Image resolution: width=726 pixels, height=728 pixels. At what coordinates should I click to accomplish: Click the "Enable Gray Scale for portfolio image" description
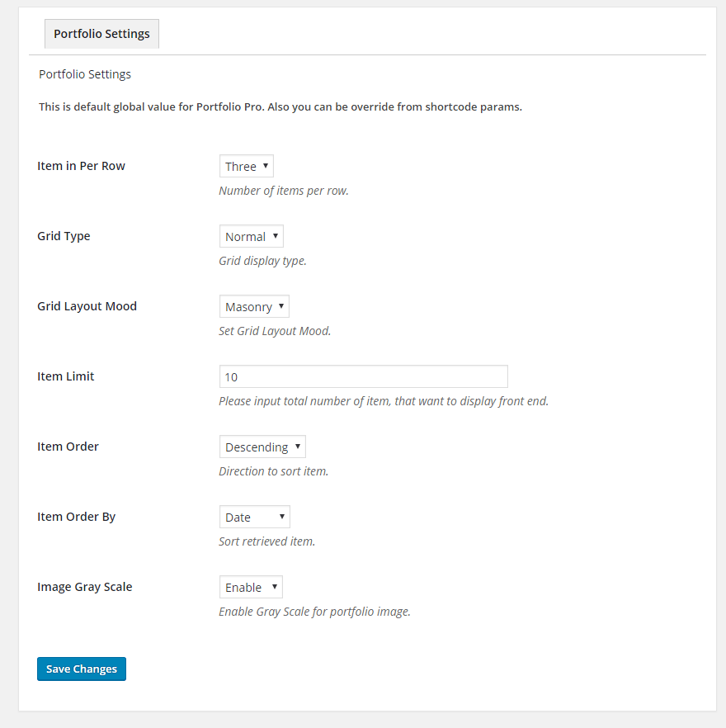[314, 612]
